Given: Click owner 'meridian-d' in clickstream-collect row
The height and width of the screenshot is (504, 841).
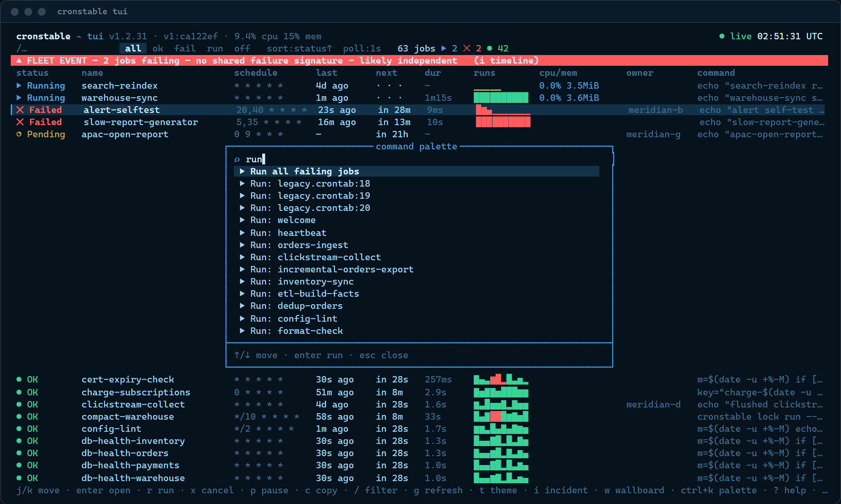Looking at the screenshot, I should 653,405.
